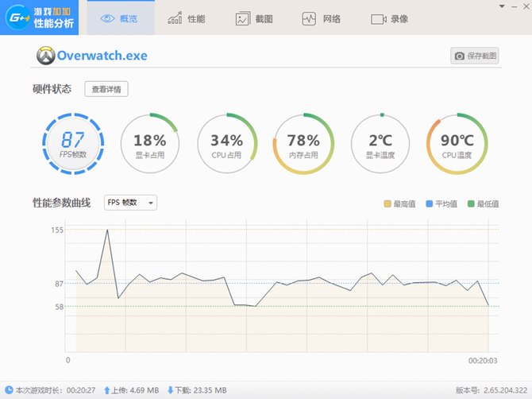Click the 155 peak point on the chart
This screenshot has height=399, width=532.
point(107,230)
